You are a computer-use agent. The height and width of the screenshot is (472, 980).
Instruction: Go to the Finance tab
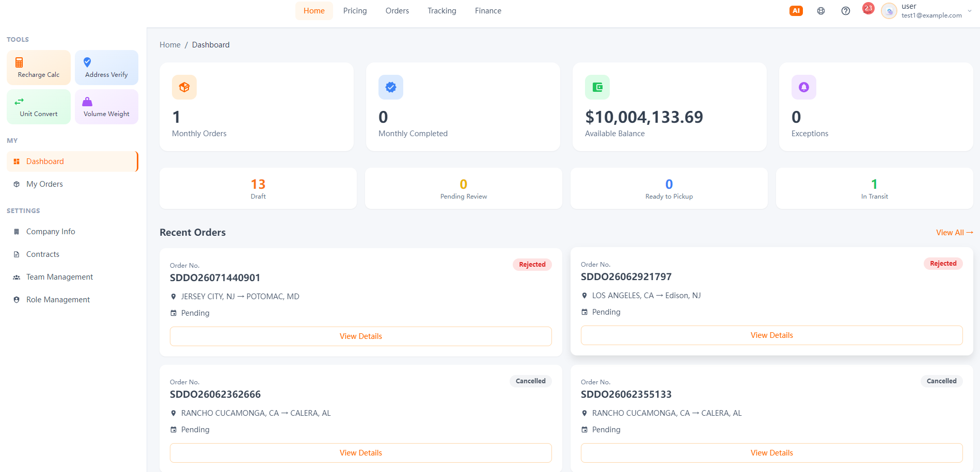pyautogui.click(x=488, y=11)
